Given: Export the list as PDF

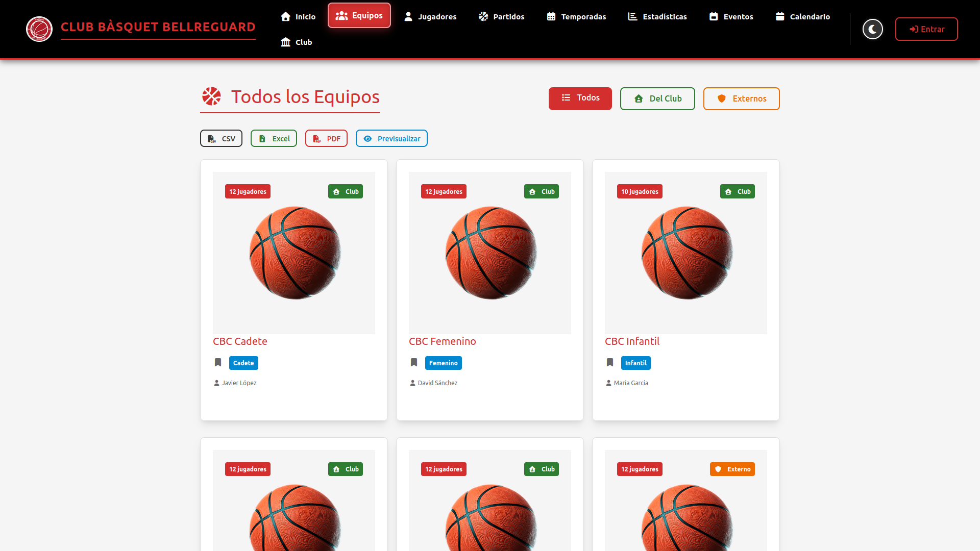Looking at the screenshot, I should (326, 138).
